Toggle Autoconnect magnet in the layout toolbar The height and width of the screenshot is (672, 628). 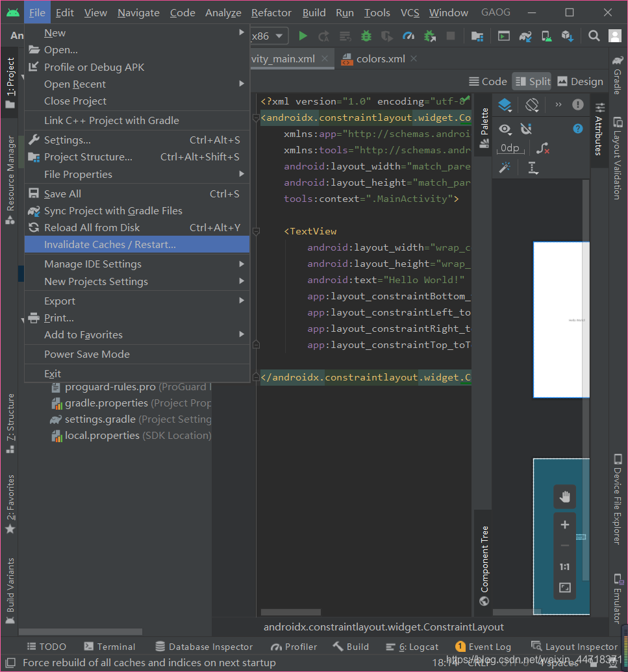coord(527,129)
